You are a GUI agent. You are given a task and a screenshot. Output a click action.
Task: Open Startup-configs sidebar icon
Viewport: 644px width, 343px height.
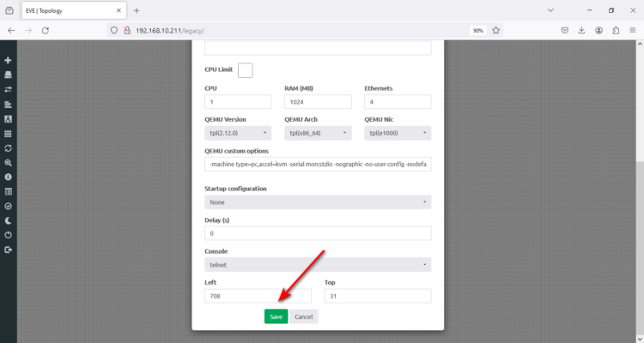pos(8,105)
